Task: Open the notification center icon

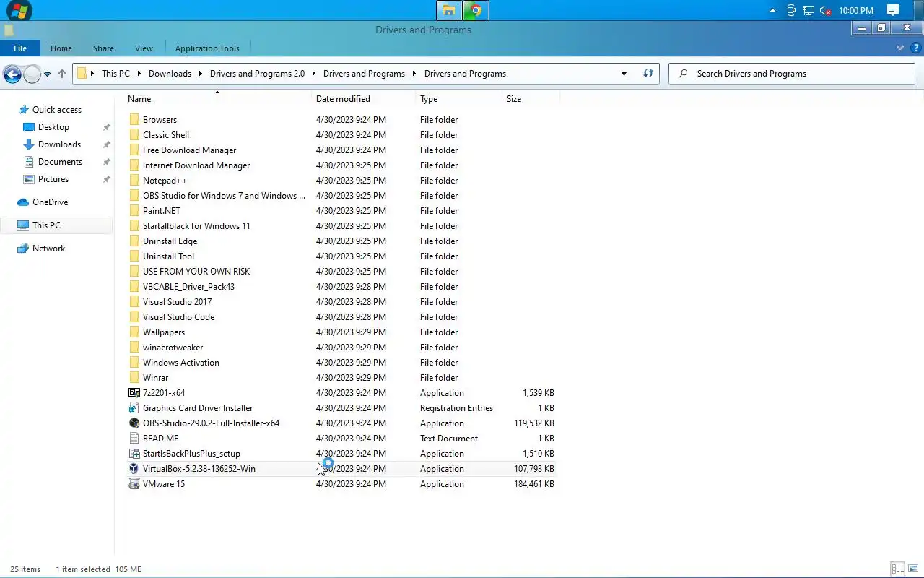Action: (x=893, y=10)
